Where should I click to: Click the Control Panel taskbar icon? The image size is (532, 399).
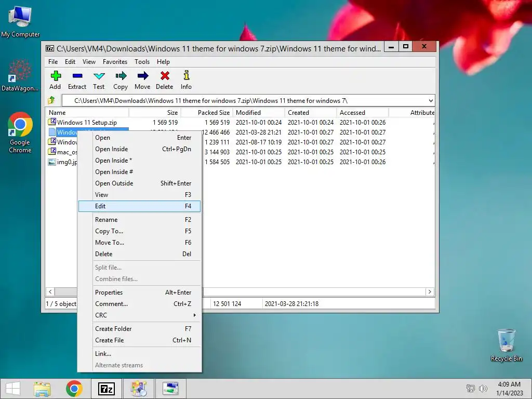[138, 389]
